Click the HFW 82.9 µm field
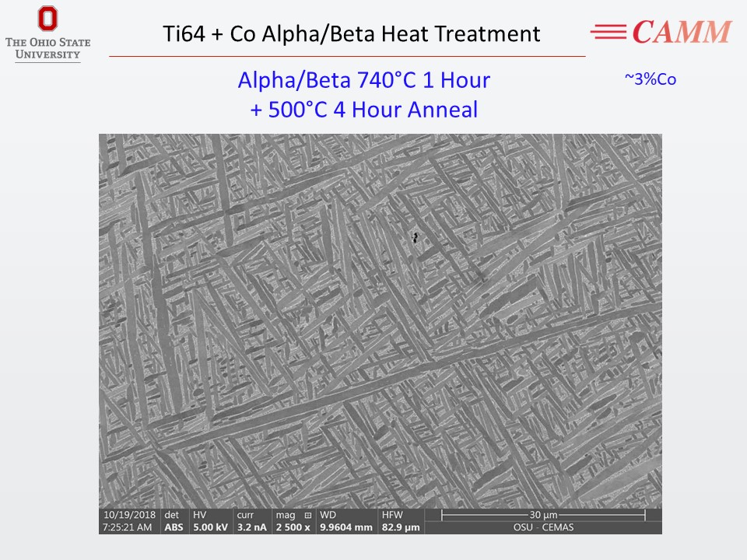 point(402,521)
